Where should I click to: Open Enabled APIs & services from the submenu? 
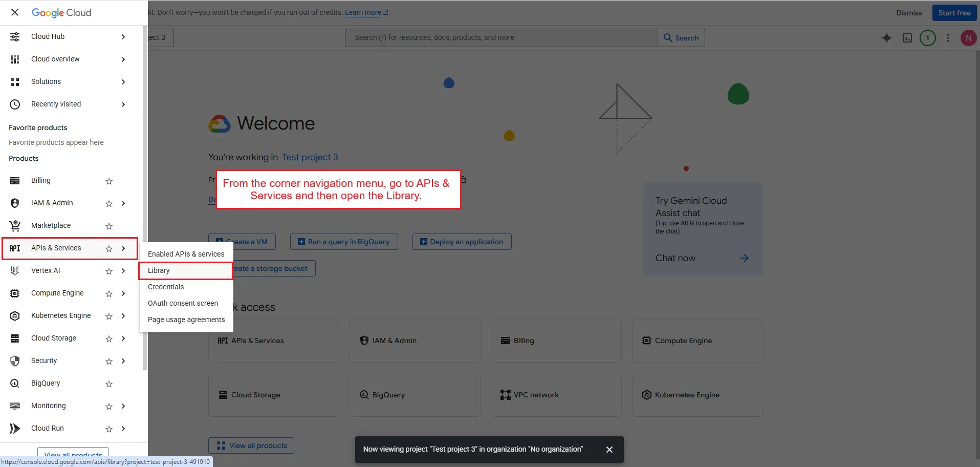click(186, 254)
